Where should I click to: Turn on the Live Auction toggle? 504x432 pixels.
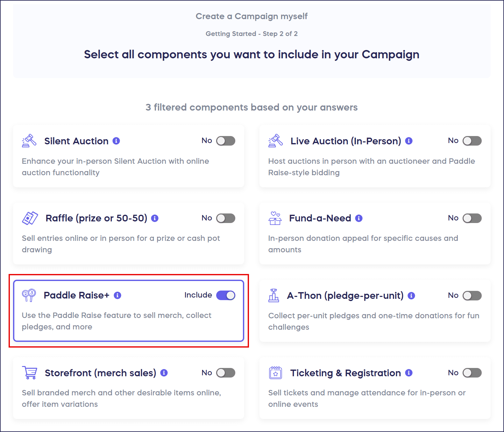pyautogui.click(x=472, y=141)
